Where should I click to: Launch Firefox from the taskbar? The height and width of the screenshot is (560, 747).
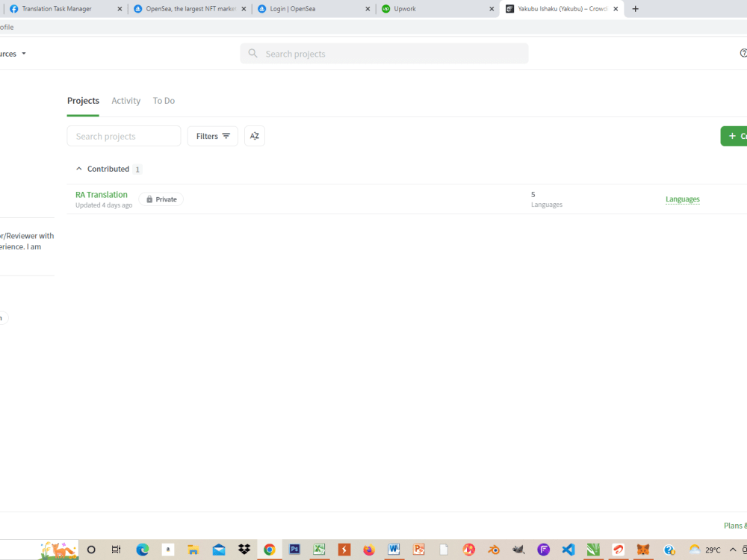[369, 550]
